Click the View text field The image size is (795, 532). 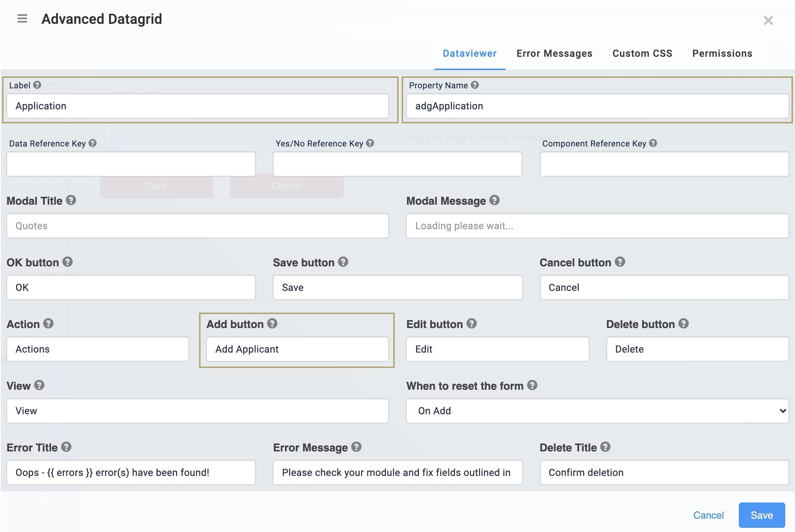point(198,411)
